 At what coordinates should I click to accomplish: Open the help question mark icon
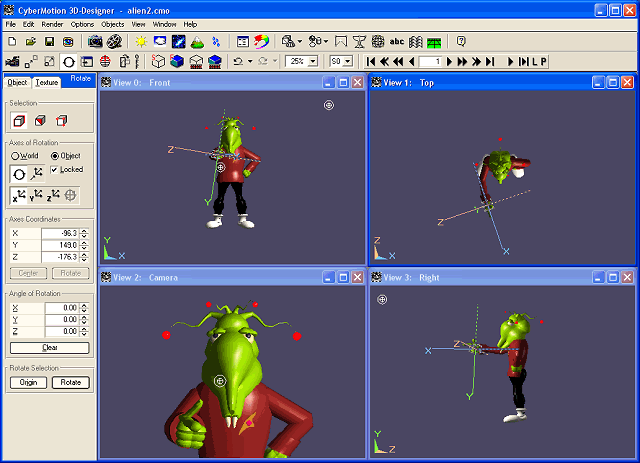[461, 41]
